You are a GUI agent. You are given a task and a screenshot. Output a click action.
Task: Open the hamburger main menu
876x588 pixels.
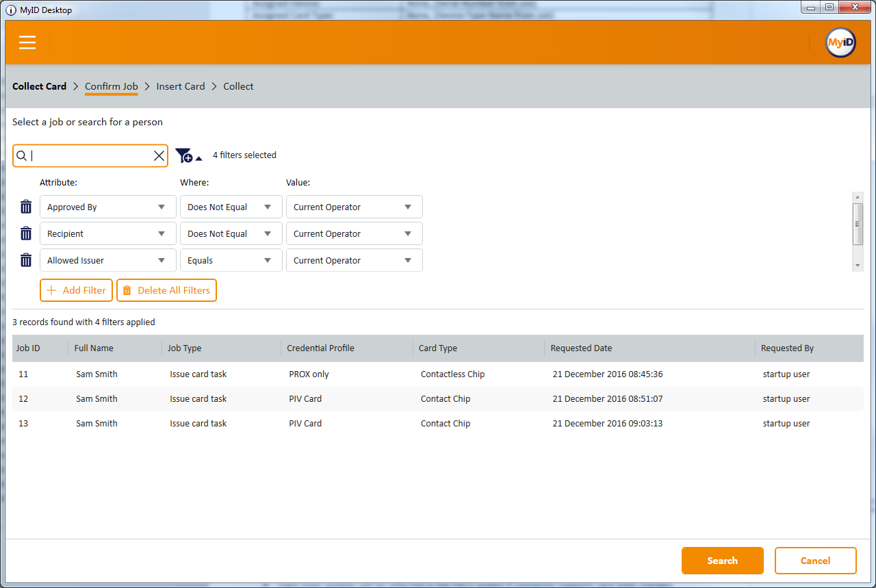(x=27, y=42)
